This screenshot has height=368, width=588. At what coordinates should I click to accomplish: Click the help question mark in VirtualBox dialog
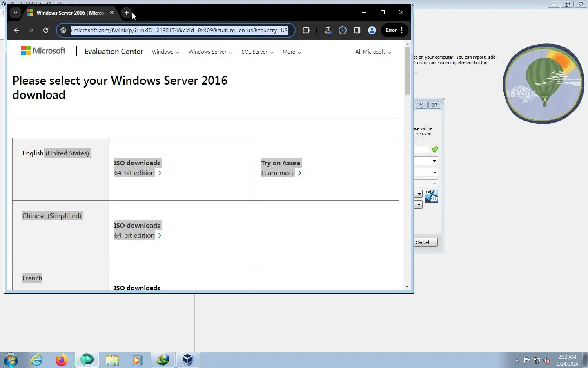(421, 105)
